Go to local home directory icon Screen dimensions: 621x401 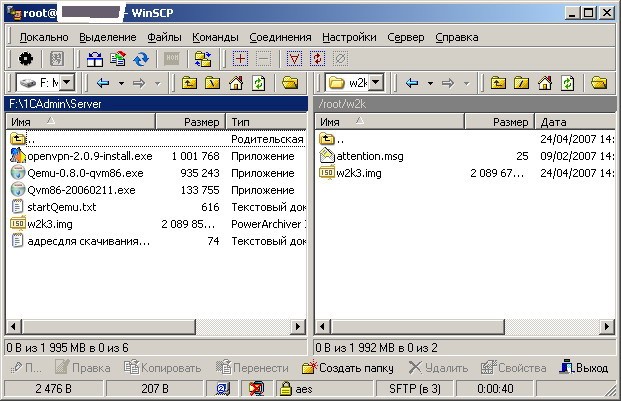pyautogui.click(x=236, y=83)
